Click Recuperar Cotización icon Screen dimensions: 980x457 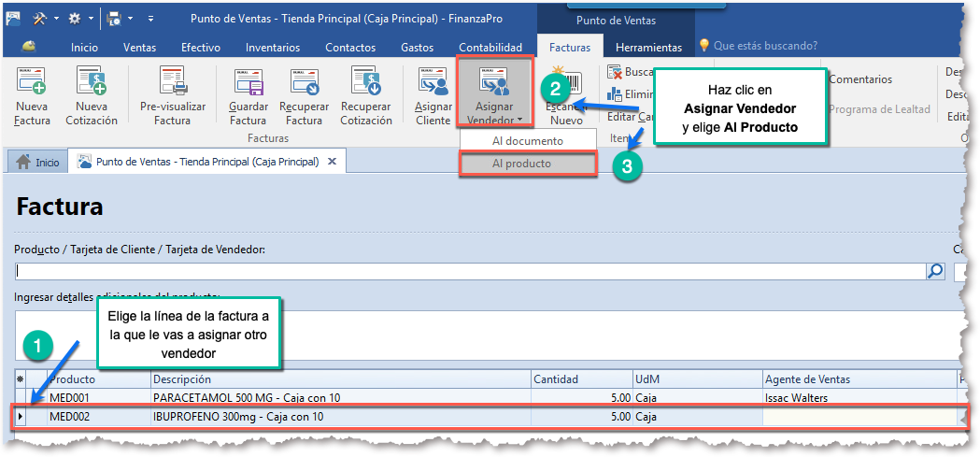(x=366, y=81)
